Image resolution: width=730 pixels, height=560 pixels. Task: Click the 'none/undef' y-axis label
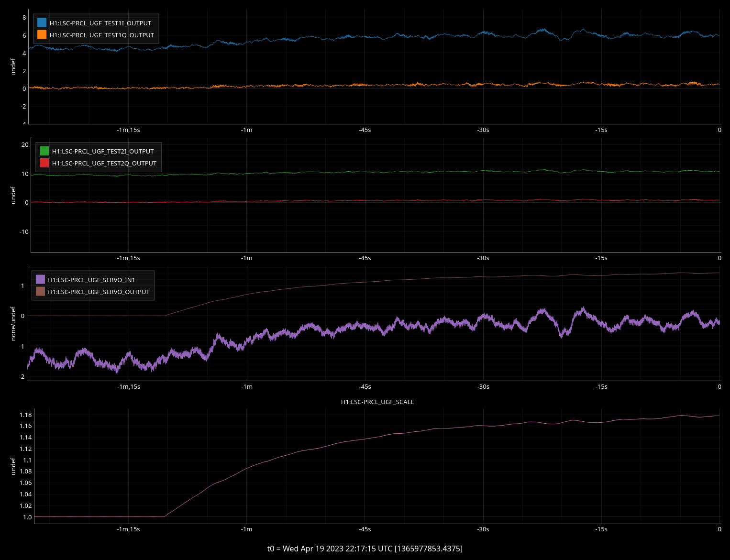pos(13,324)
